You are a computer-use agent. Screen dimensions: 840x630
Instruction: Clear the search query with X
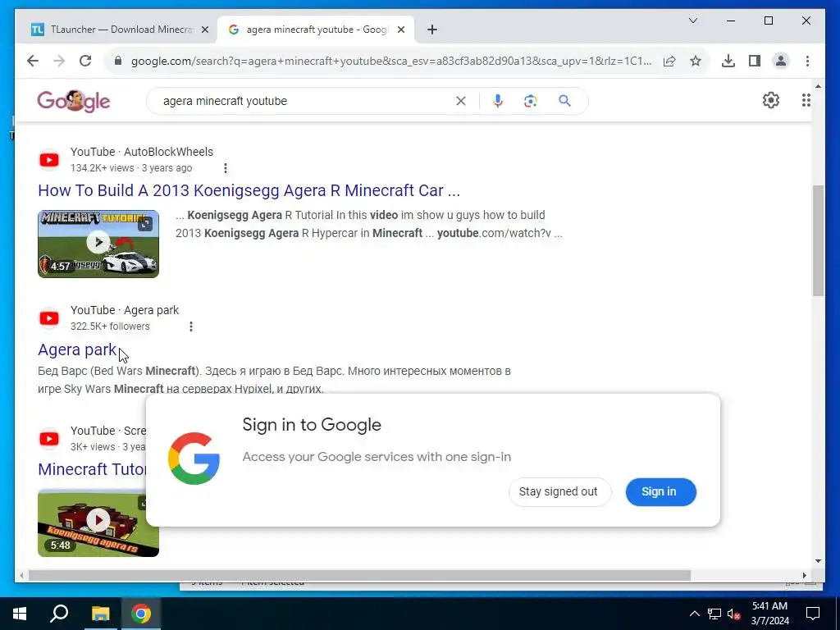[461, 101]
